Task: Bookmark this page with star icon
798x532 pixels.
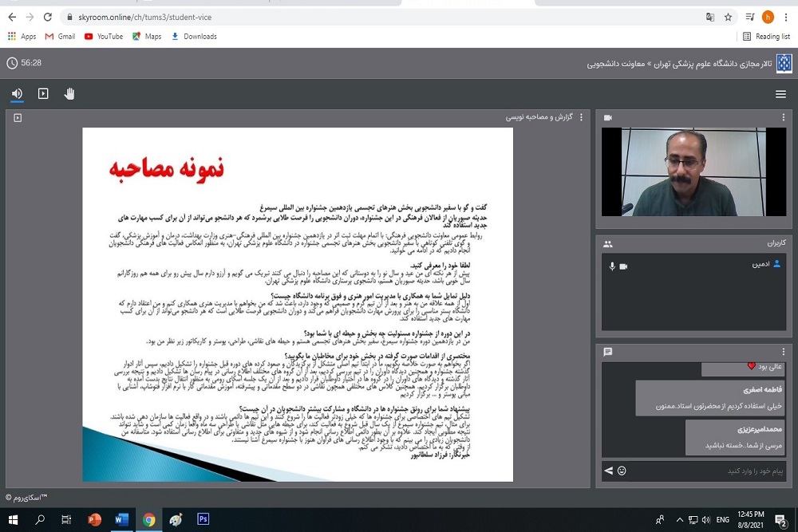Action: (728, 17)
